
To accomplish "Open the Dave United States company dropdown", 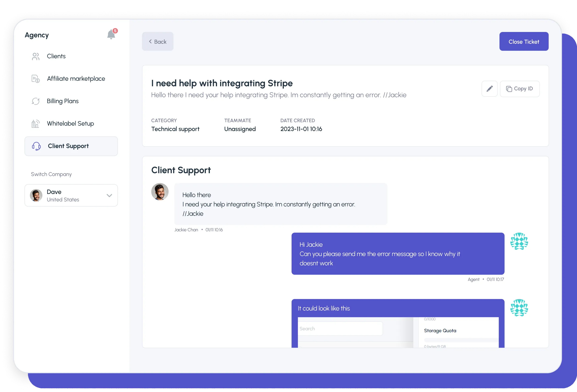I will [71, 196].
